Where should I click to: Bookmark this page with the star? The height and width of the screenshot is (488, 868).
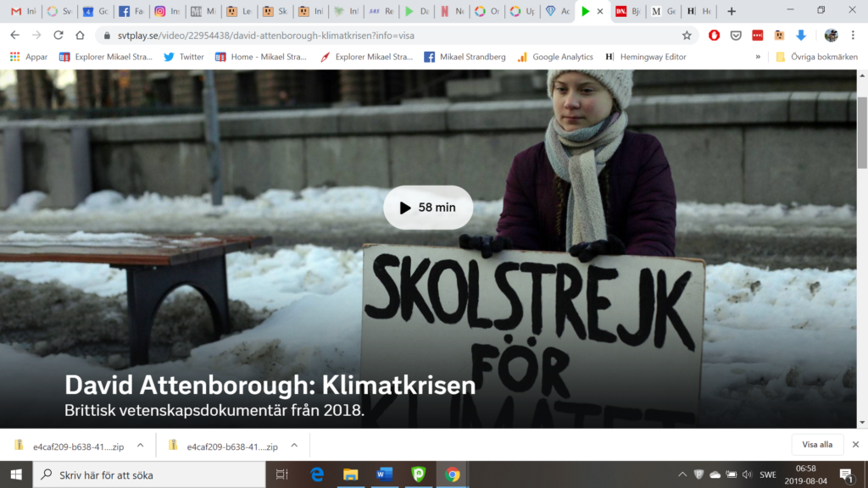687,36
